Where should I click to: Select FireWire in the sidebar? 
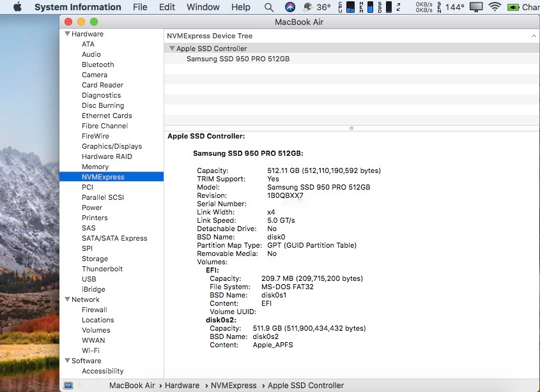(x=95, y=136)
